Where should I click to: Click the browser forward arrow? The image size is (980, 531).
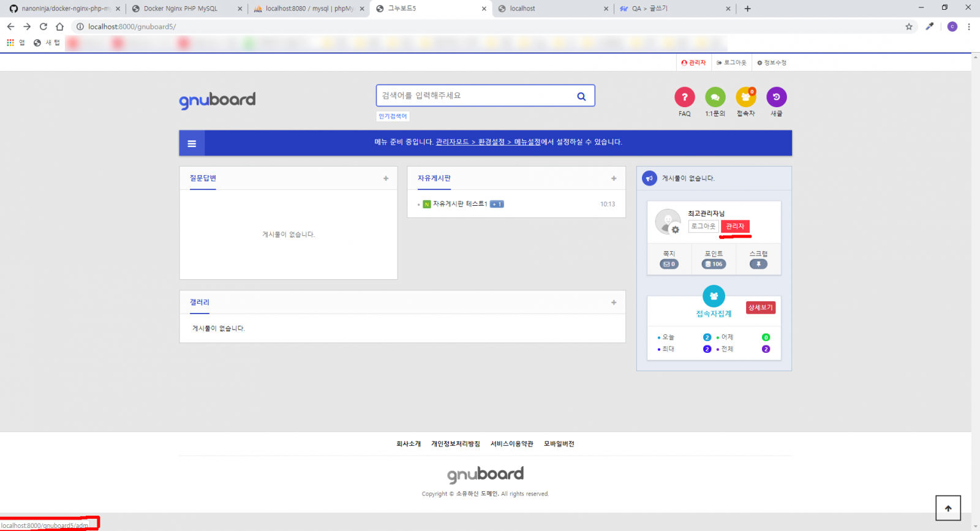point(27,26)
